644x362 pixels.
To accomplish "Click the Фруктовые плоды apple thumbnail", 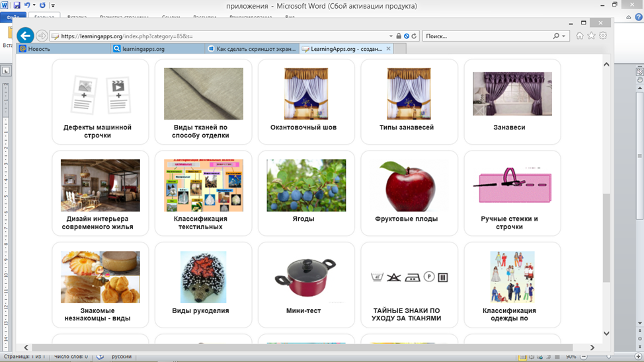I will pos(407,185).
